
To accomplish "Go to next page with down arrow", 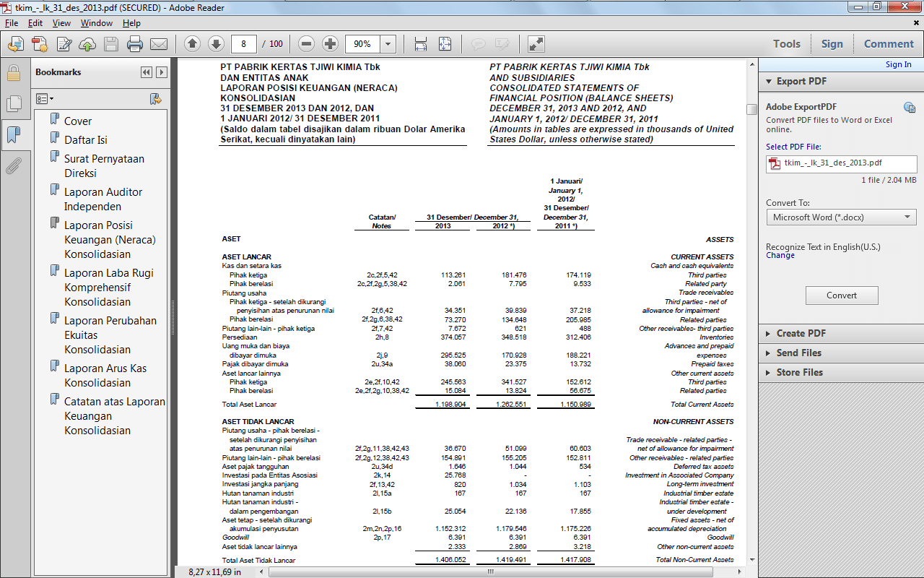I will click(216, 44).
